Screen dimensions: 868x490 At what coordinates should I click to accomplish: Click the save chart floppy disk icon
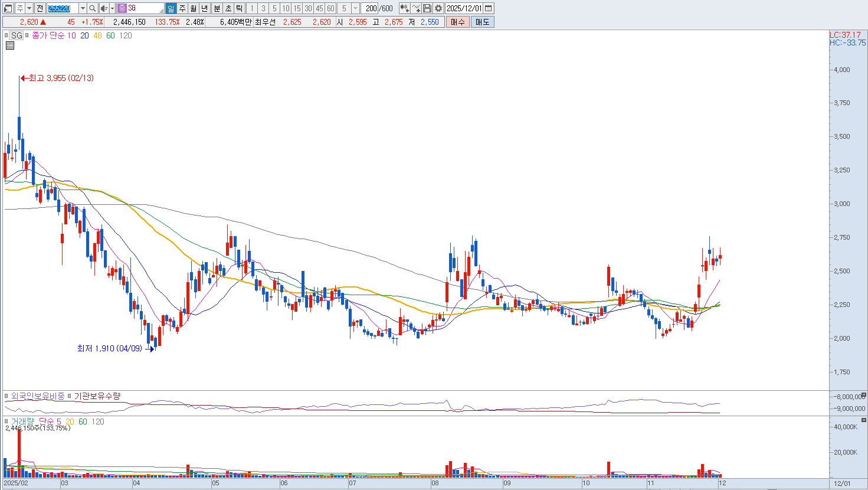pos(427,8)
